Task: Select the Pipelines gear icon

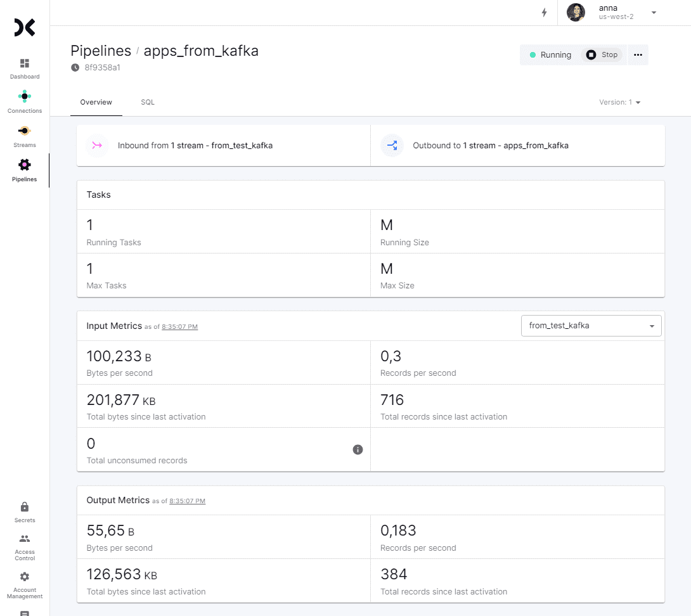Action: point(25,165)
